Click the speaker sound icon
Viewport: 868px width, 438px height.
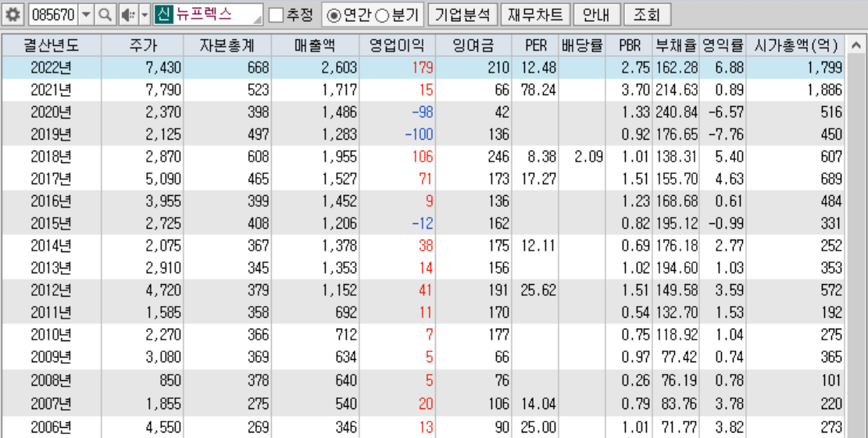[x=127, y=15]
